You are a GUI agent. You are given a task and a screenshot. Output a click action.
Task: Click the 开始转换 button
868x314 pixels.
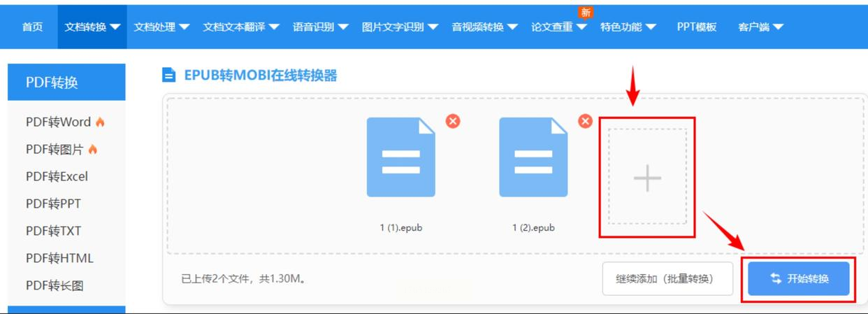799,278
